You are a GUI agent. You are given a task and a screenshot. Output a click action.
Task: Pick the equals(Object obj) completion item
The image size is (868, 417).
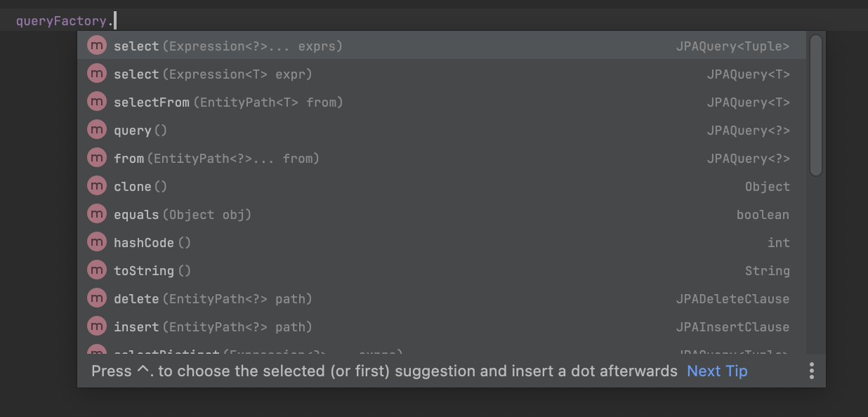click(442, 214)
